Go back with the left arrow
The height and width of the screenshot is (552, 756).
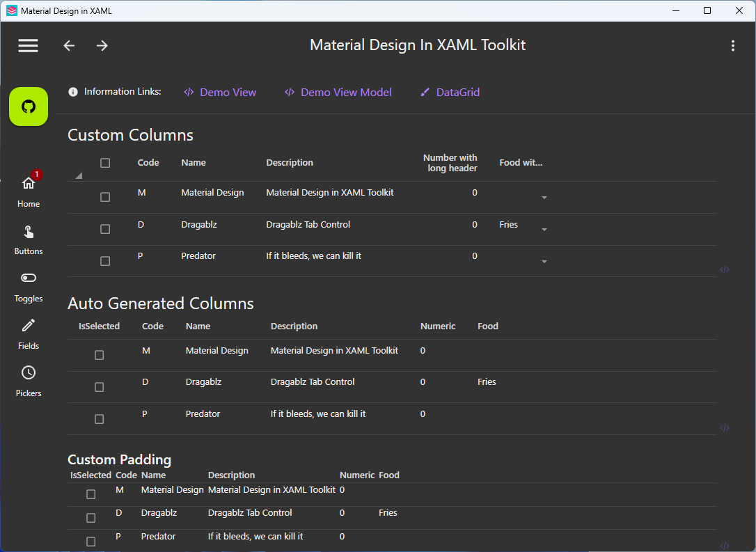[70, 45]
